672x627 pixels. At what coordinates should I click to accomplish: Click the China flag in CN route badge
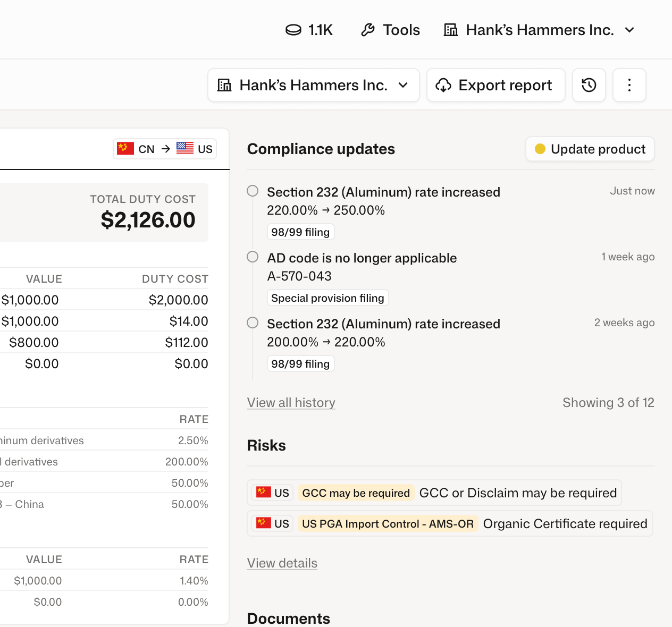[125, 148]
